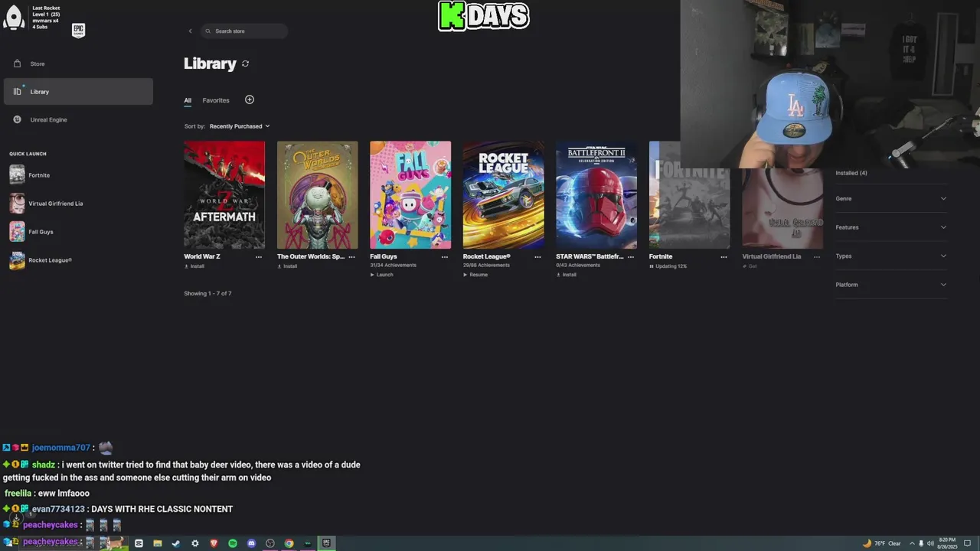Go back with the left arrow

tap(190, 31)
